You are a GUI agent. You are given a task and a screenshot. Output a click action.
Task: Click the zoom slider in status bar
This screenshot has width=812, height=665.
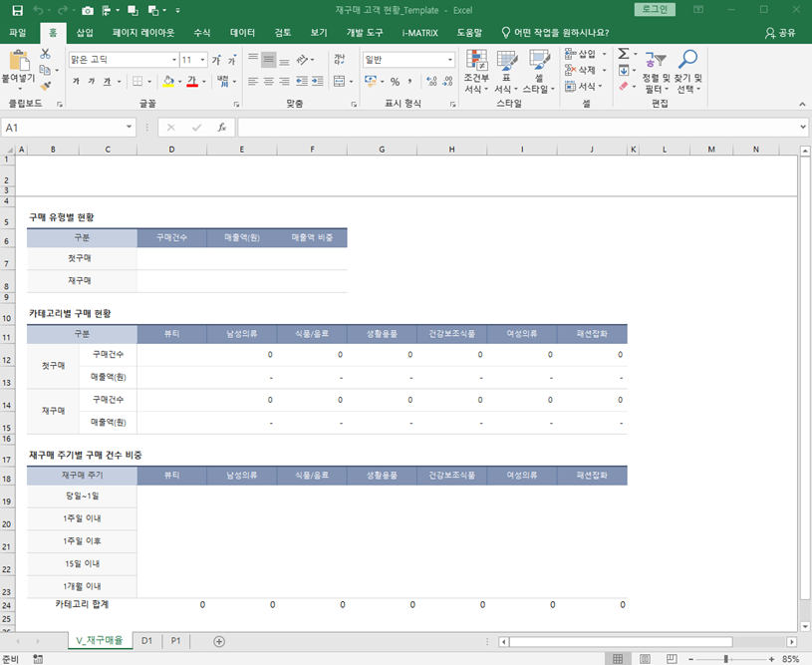click(725, 659)
